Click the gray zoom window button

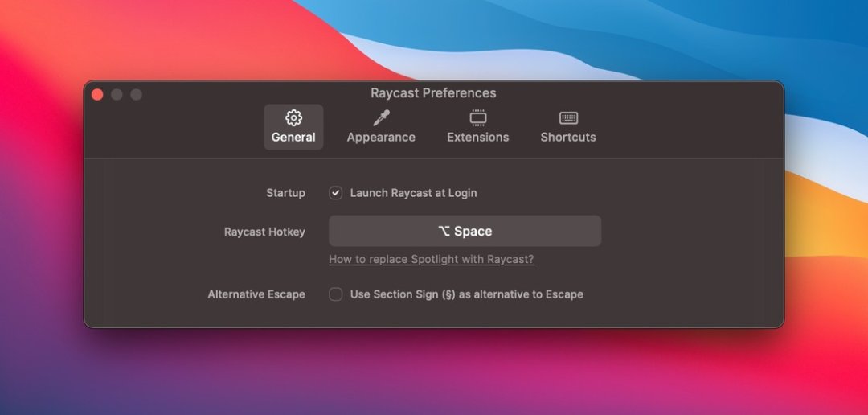tap(136, 95)
